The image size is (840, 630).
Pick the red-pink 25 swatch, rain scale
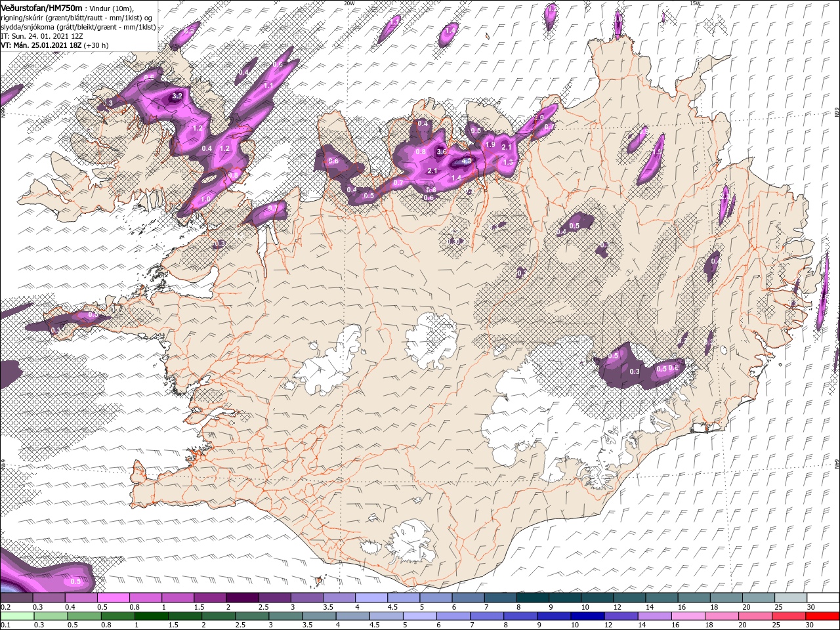click(788, 616)
